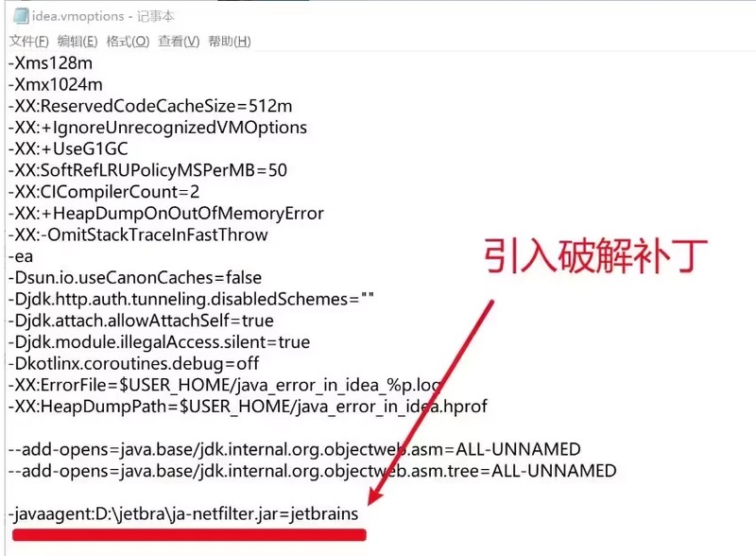Open the 格式(O) menu

(128, 42)
